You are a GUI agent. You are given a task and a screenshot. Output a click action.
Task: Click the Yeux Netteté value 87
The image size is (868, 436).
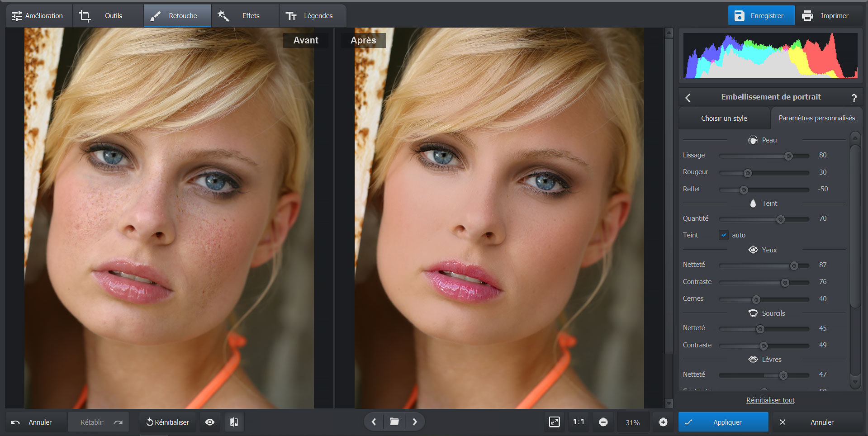[823, 265]
